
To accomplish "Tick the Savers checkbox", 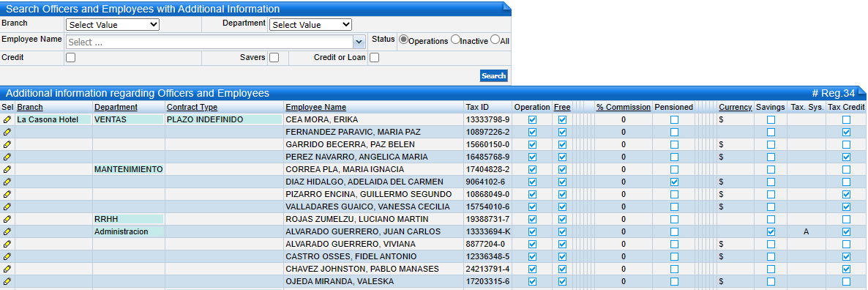I will tap(274, 58).
